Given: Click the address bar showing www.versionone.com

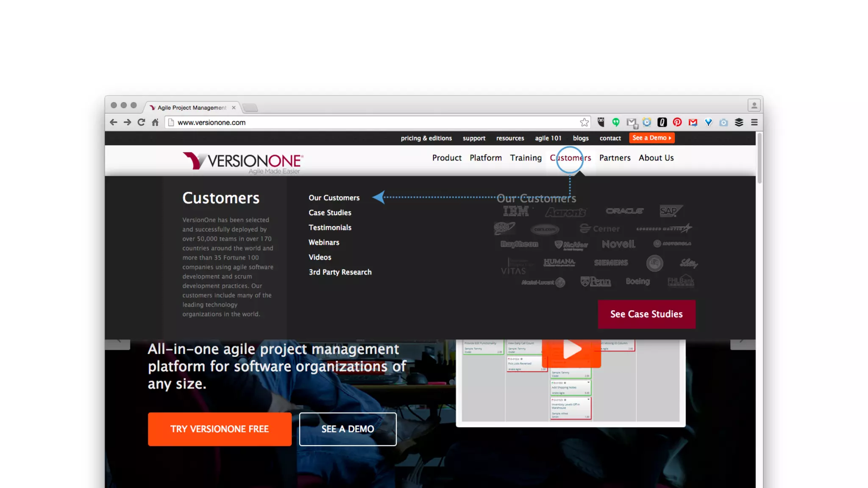Looking at the screenshot, I should pos(373,122).
